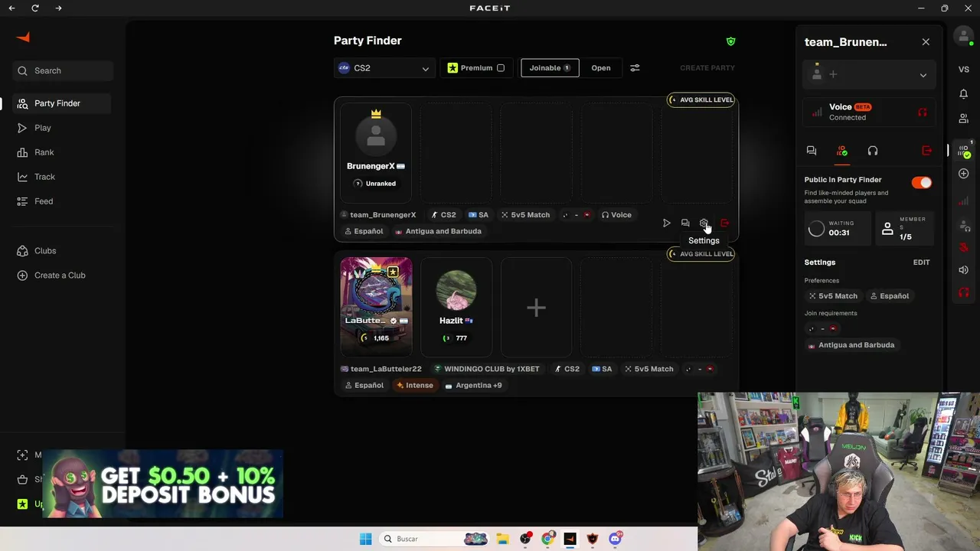The height and width of the screenshot is (551, 980).
Task: Click the active party icon in right rail
Action: click(964, 151)
